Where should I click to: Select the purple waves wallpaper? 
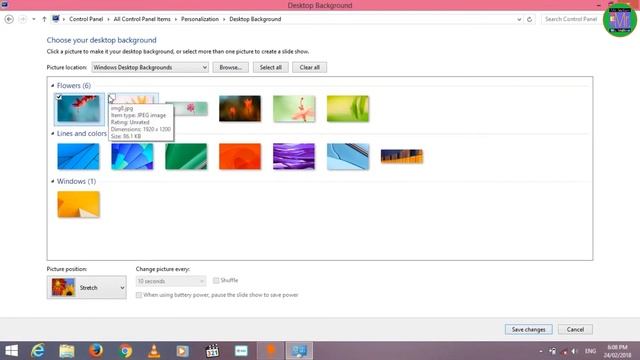(x=294, y=156)
